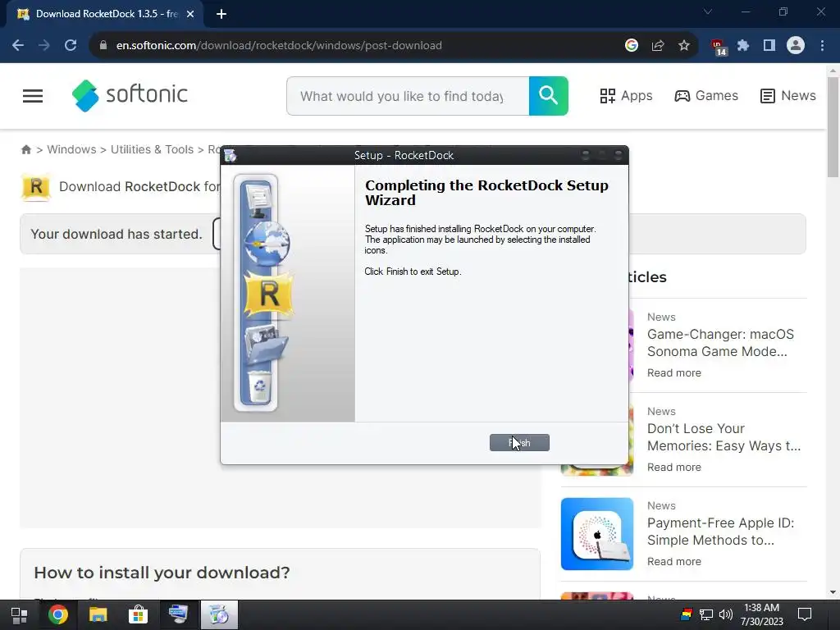Image resolution: width=840 pixels, height=630 pixels.
Task: Click the page vertical scrollbar
Action: tap(833, 127)
